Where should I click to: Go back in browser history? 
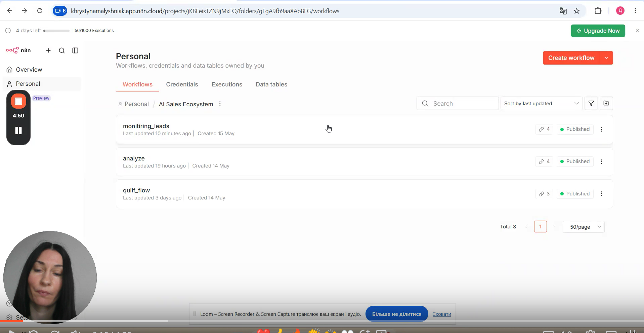click(9, 11)
